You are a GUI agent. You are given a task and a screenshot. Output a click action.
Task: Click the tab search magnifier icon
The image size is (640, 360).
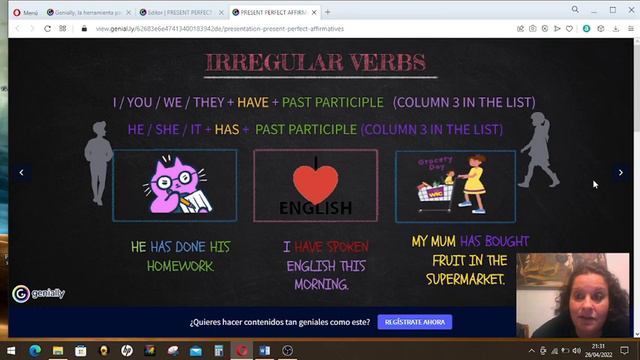575,9
